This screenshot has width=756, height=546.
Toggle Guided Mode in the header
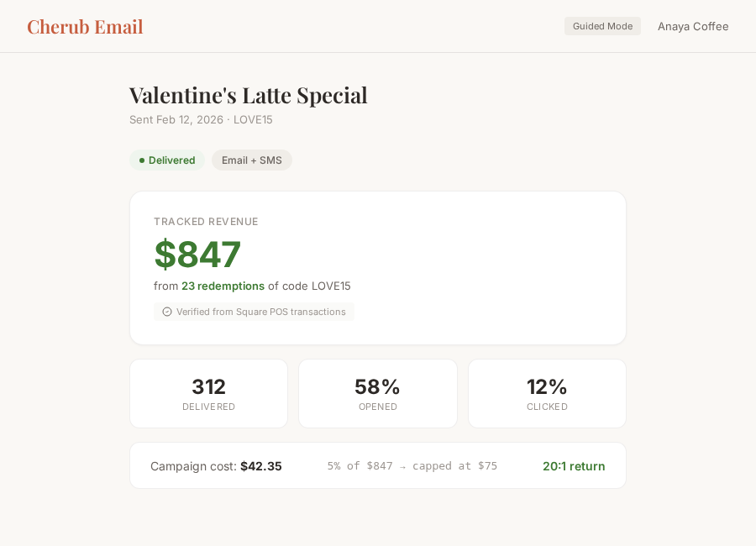[x=602, y=26]
